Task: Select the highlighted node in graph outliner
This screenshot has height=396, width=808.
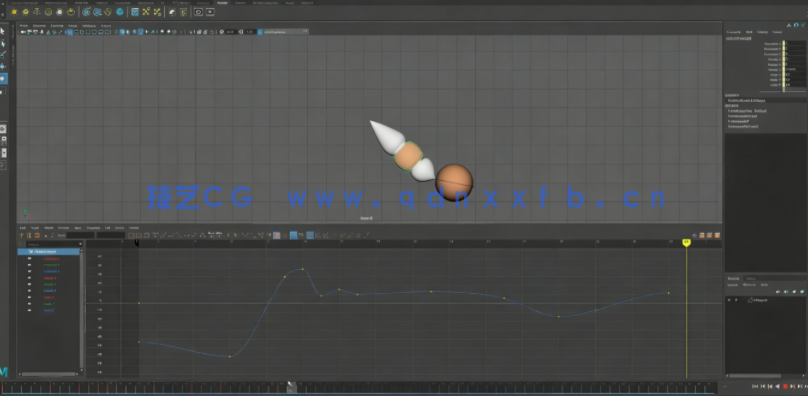Action: 49,252
